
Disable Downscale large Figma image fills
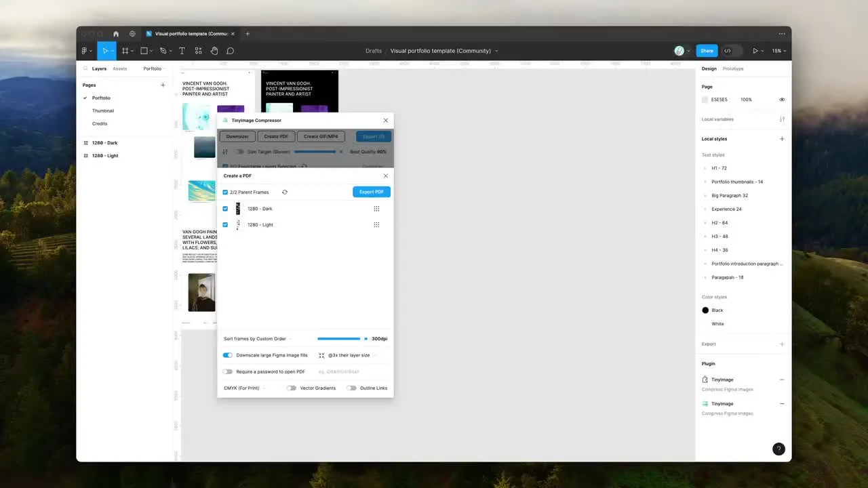pyautogui.click(x=227, y=355)
